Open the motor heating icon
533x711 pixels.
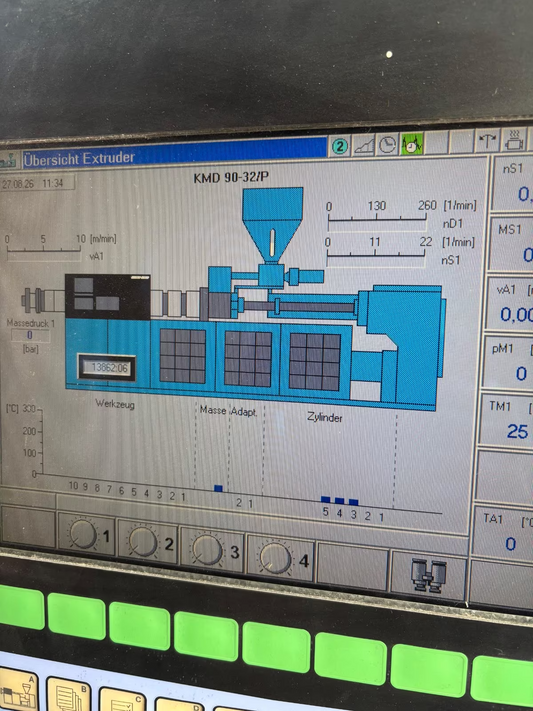[x=514, y=140]
